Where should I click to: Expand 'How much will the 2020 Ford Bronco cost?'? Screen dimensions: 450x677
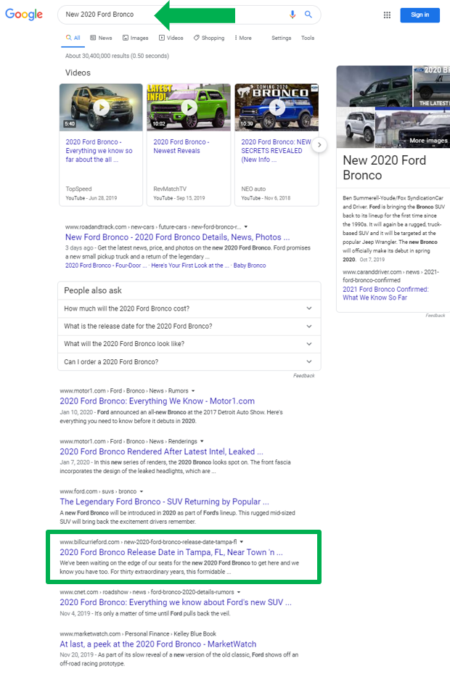click(x=189, y=308)
